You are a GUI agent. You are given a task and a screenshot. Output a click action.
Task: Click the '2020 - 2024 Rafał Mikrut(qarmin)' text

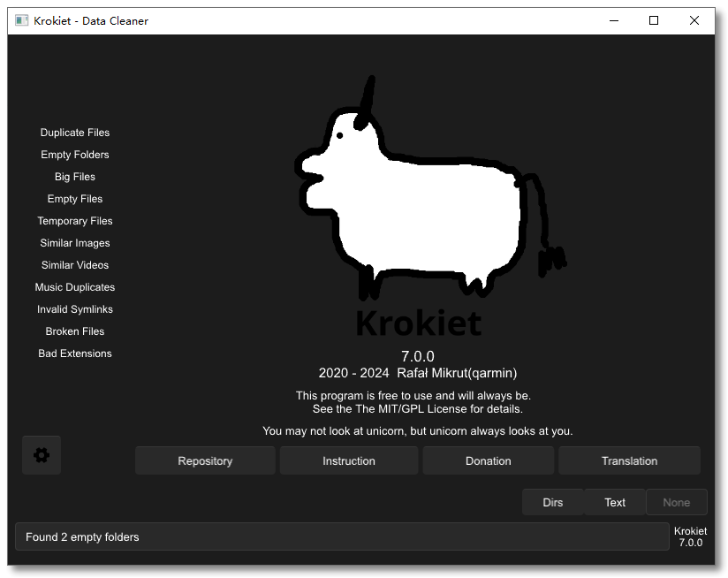click(417, 373)
